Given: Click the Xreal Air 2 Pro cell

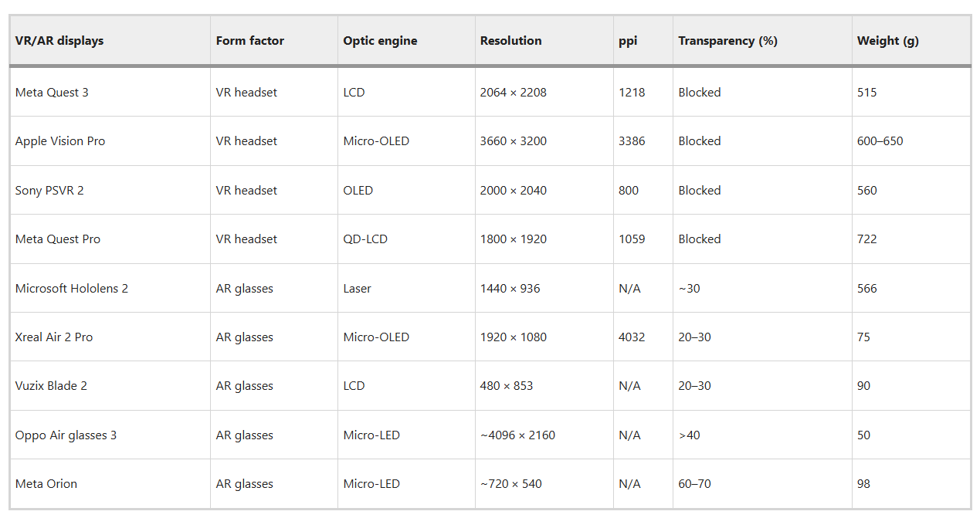Looking at the screenshot, I should pyautogui.click(x=54, y=337).
